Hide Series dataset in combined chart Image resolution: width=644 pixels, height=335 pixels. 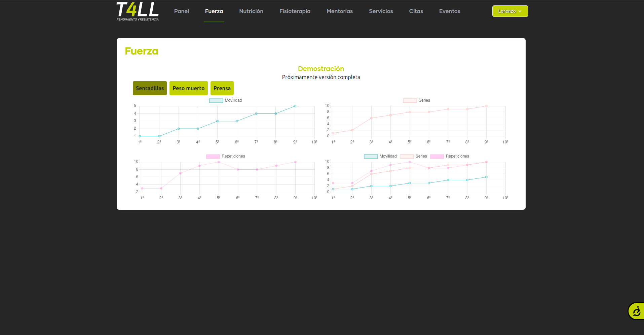point(413,156)
